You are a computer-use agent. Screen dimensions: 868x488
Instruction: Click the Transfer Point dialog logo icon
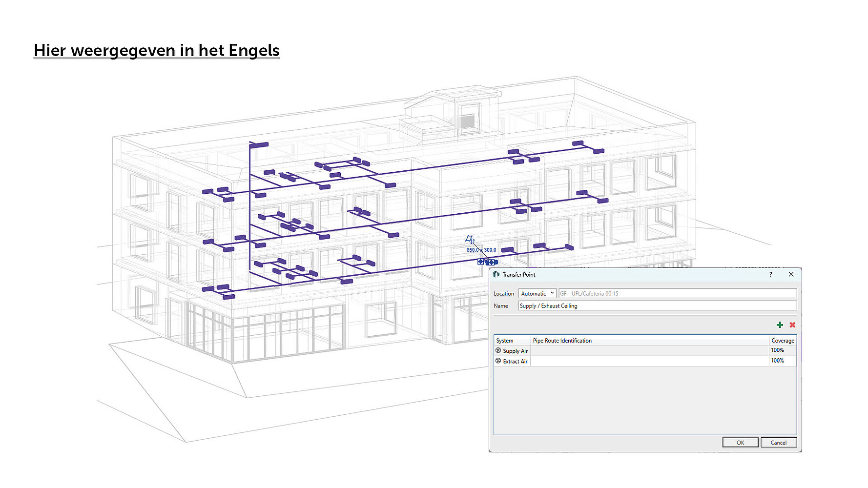pyautogui.click(x=496, y=275)
